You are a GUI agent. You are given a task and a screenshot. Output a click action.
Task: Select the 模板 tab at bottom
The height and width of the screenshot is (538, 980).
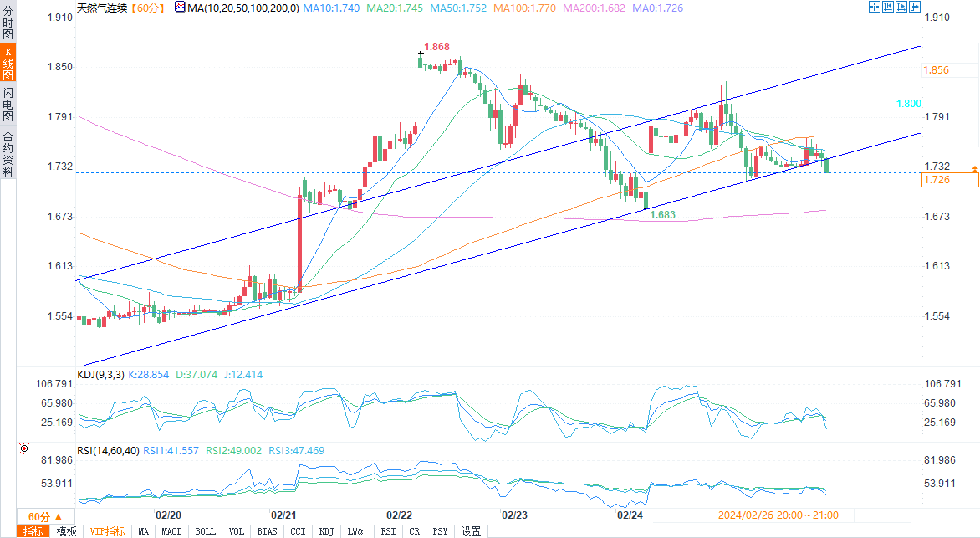tap(66, 532)
